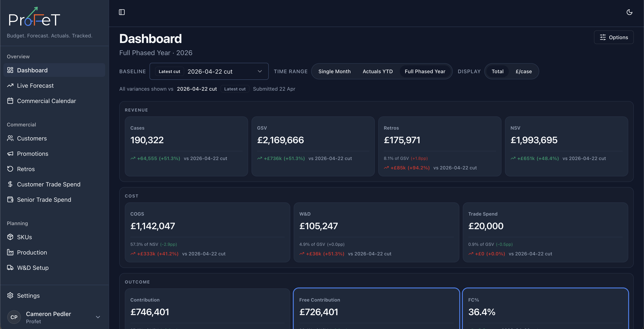The width and height of the screenshot is (644, 329).
Task: Click the sidebar collapse panel icon
Action: point(122,12)
